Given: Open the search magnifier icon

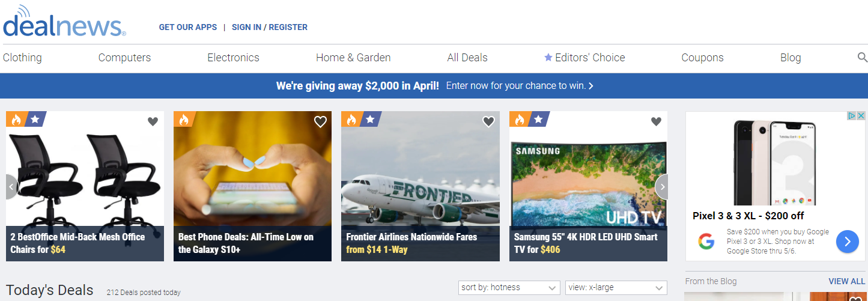Looking at the screenshot, I should click(x=862, y=58).
